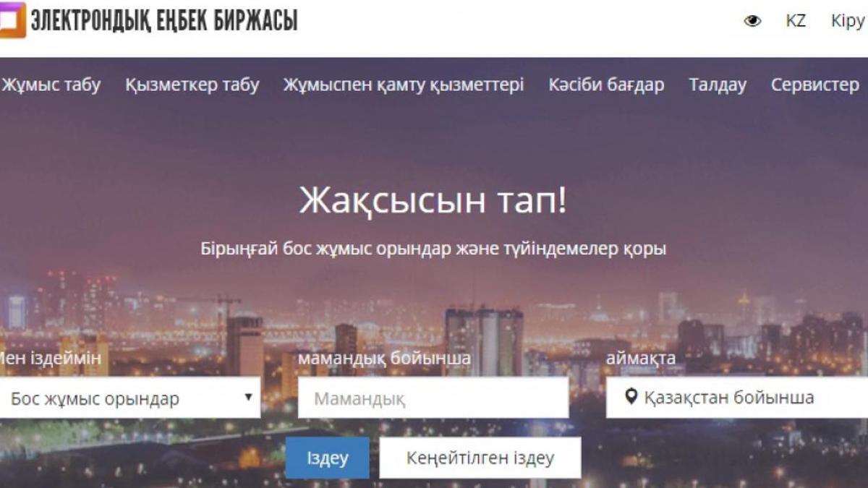Click the мамандық бойынша field label

385,358
